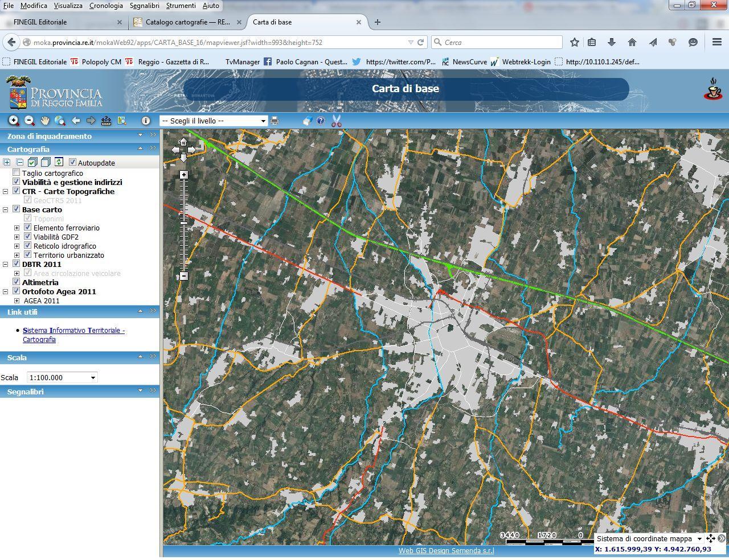Go to previous map extent arrow
The width and height of the screenshot is (729, 560).
[x=75, y=121]
